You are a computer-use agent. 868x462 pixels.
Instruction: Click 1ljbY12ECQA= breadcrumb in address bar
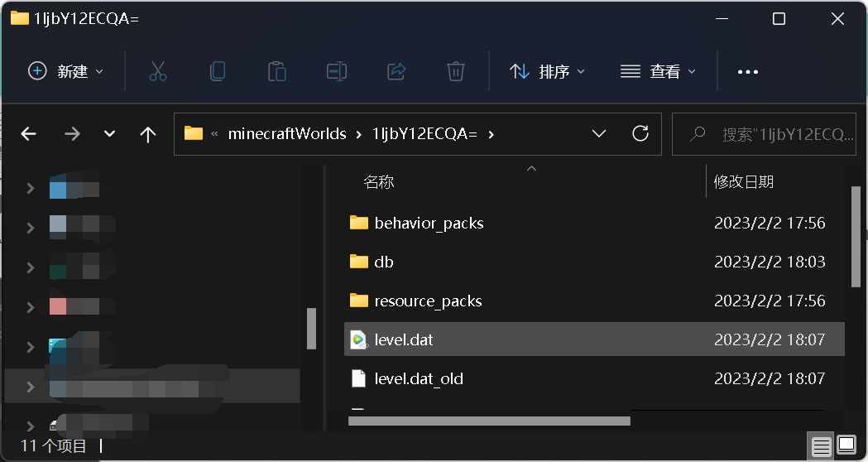[x=424, y=134]
